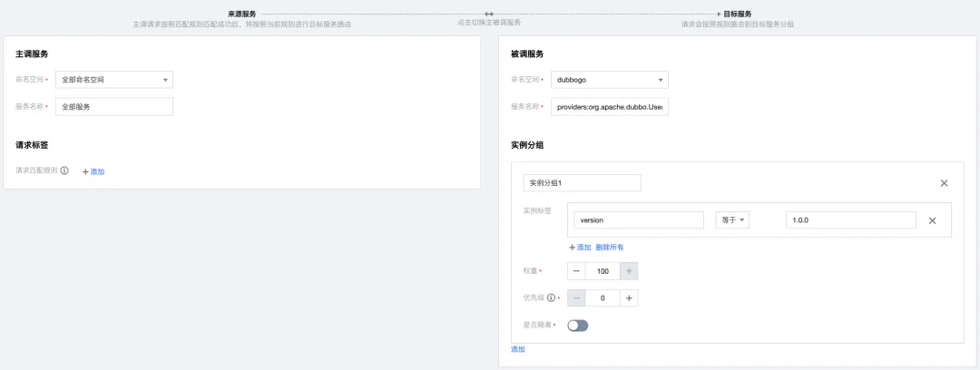Click the 全部服务 service name field
Viewport: 980px width, 370px height.
point(114,107)
